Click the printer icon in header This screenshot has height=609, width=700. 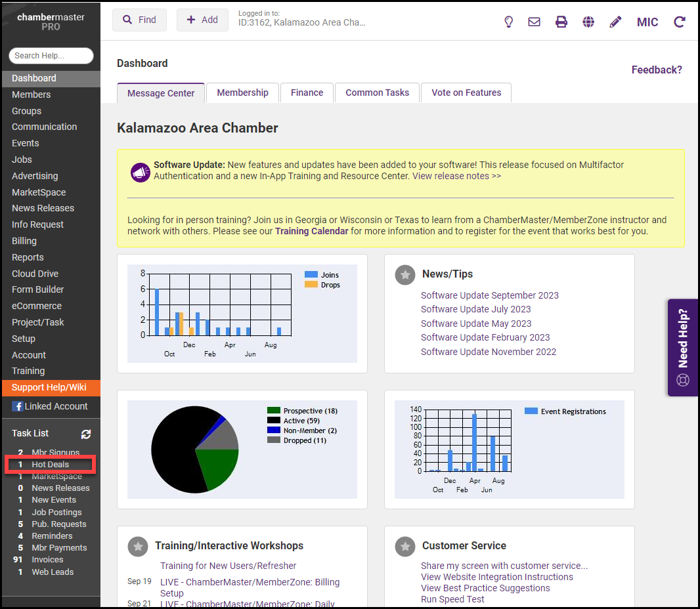click(x=561, y=22)
